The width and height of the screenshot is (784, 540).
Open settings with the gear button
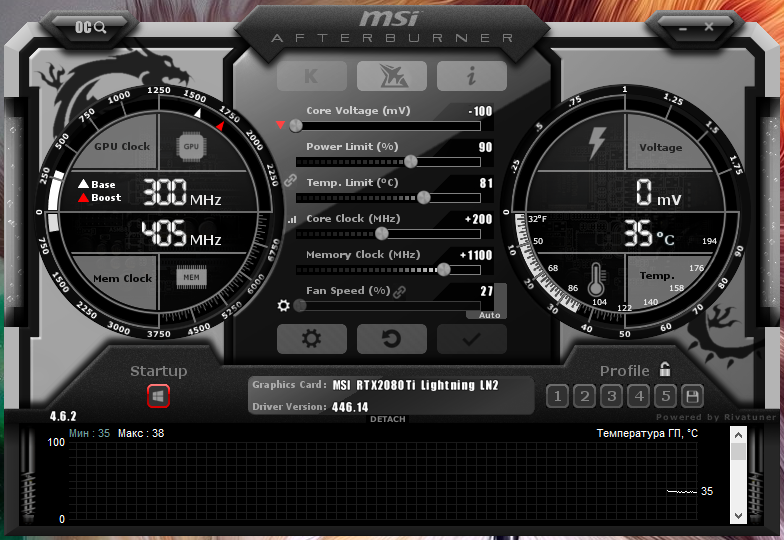(x=312, y=338)
